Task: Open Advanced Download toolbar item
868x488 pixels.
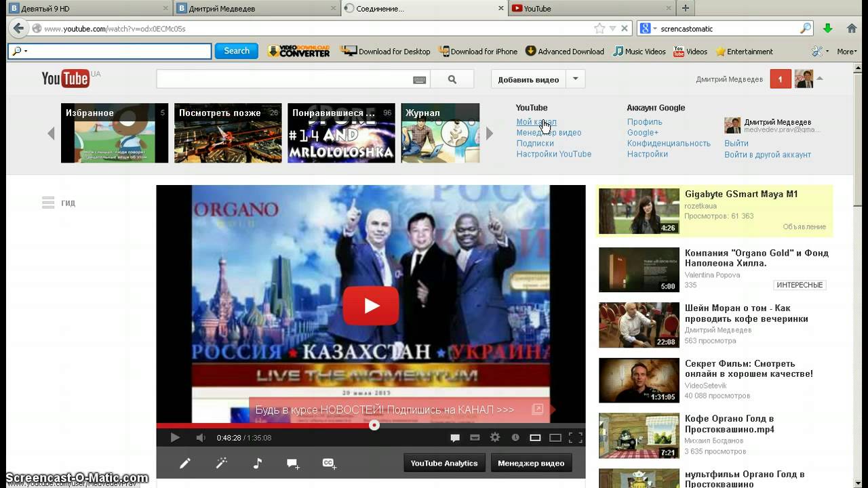Action: [564, 51]
